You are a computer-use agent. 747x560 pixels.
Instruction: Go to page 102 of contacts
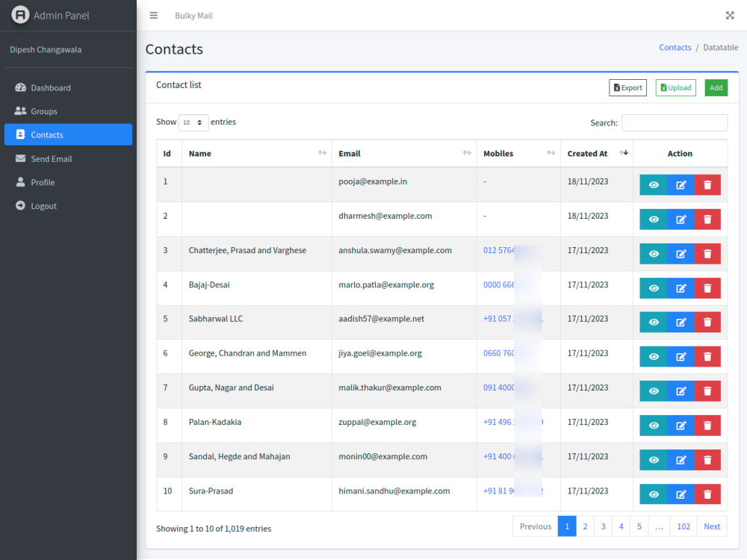tap(684, 526)
